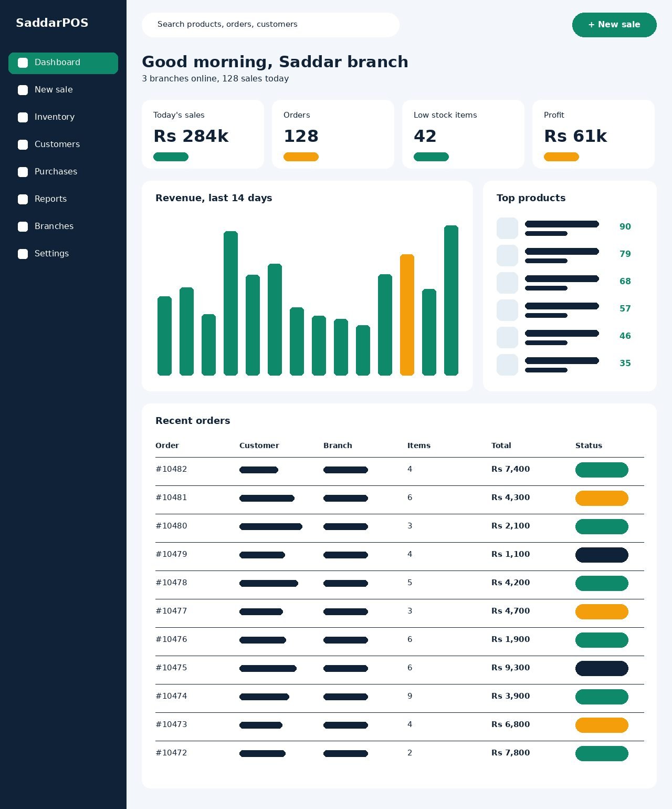The height and width of the screenshot is (809, 672).
Task: Click the green status pill for order #10482
Action: click(602, 470)
